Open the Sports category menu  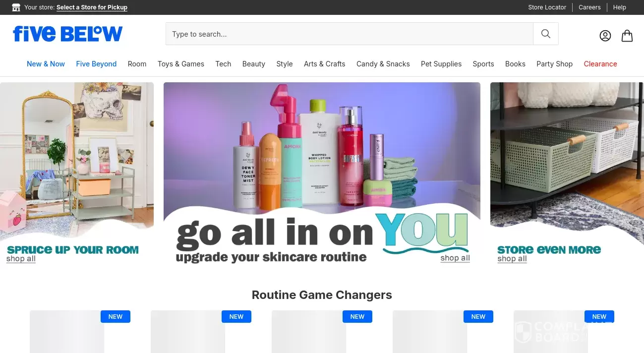[x=483, y=64]
